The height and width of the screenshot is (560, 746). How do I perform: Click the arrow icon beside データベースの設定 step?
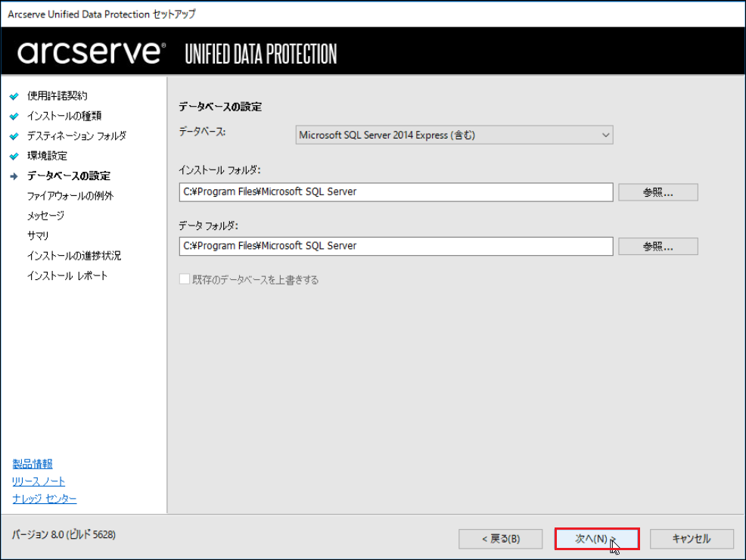pyautogui.click(x=14, y=176)
